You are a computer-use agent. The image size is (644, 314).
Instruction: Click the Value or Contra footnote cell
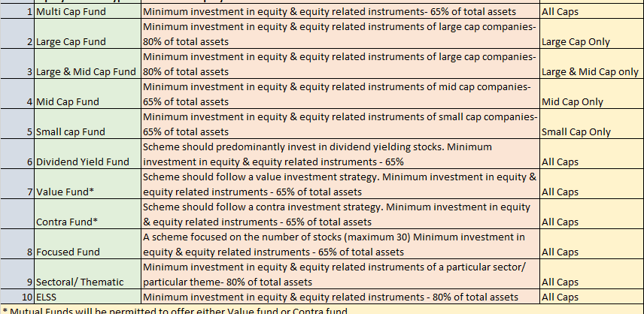322,309
